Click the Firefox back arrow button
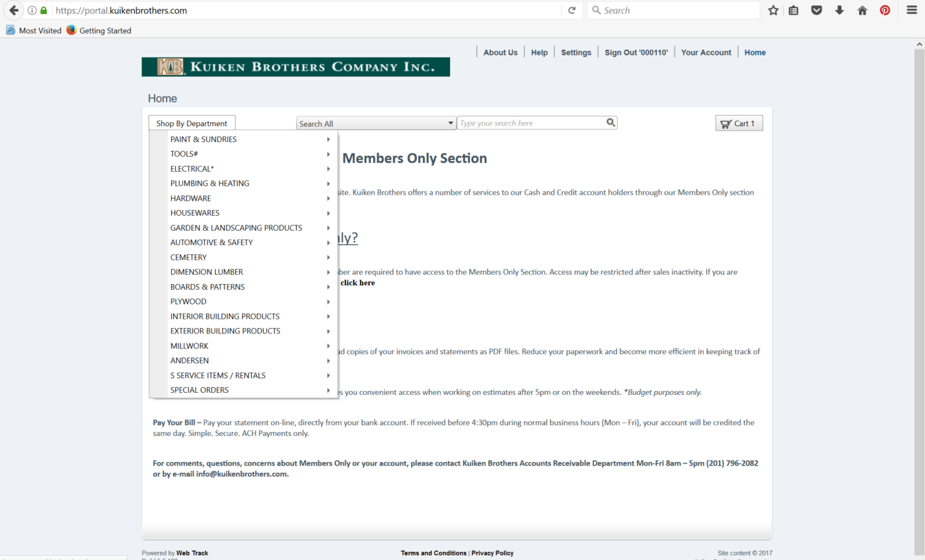 (x=14, y=11)
